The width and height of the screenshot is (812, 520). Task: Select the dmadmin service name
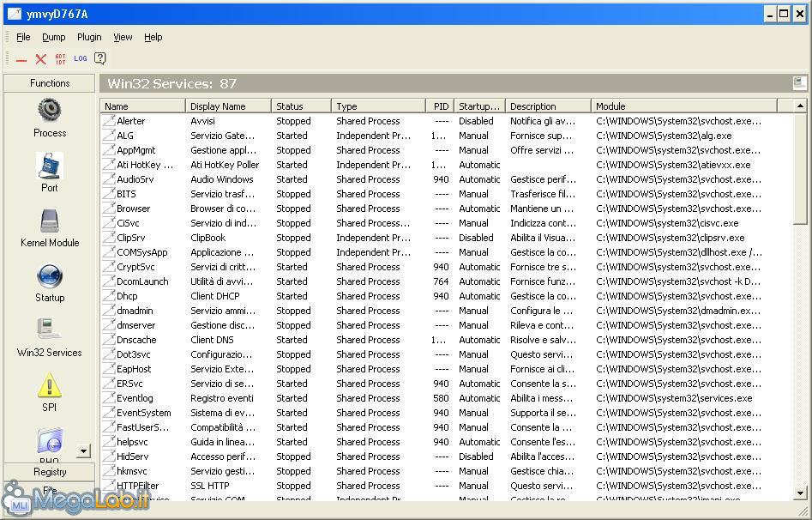coord(135,311)
